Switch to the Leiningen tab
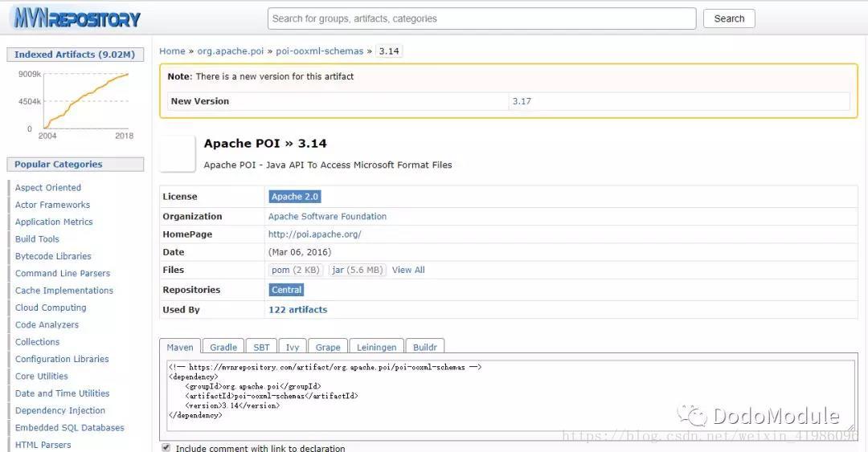 click(376, 347)
